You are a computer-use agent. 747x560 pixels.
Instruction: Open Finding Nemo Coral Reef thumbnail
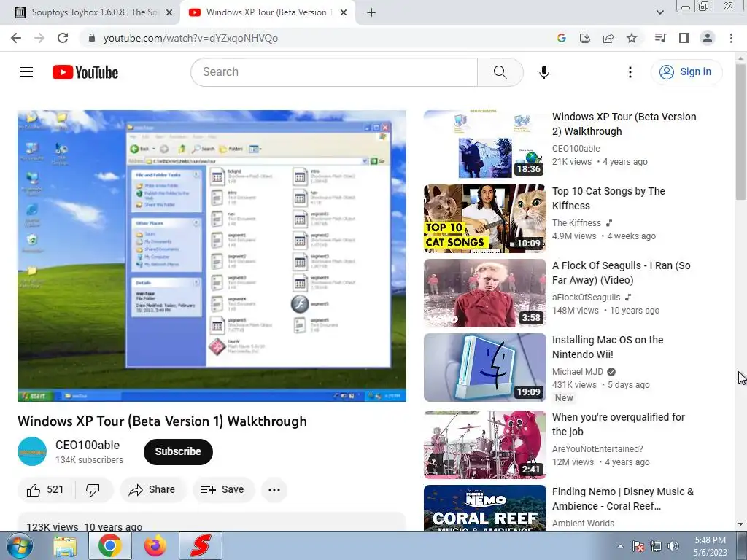click(484, 507)
